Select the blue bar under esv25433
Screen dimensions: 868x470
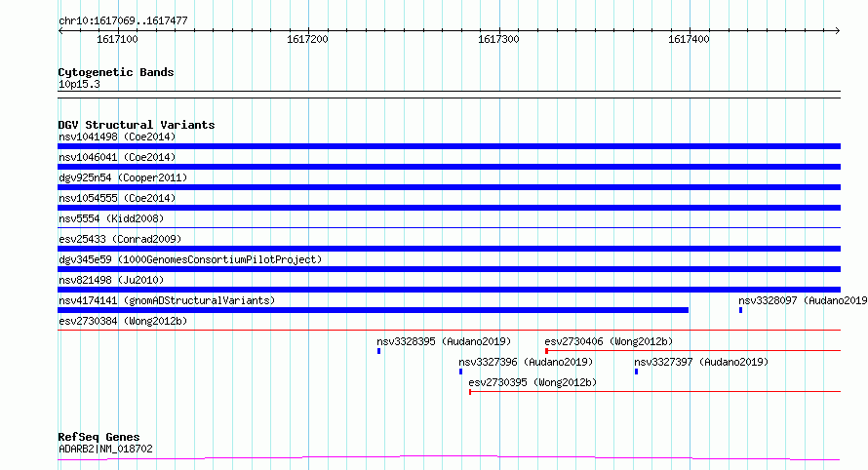tap(449, 249)
